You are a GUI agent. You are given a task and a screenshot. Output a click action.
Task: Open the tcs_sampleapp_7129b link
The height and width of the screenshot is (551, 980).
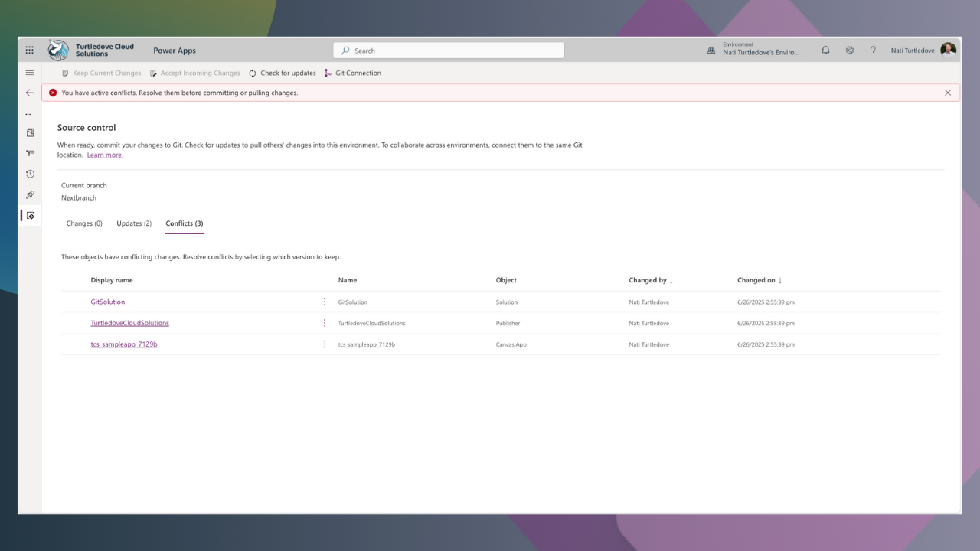(124, 344)
